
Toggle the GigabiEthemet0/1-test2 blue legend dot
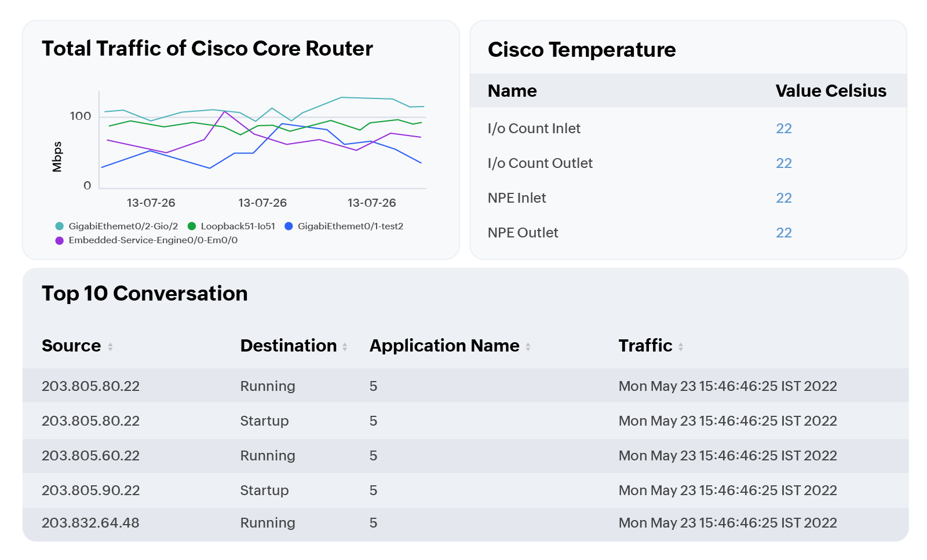click(x=289, y=226)
